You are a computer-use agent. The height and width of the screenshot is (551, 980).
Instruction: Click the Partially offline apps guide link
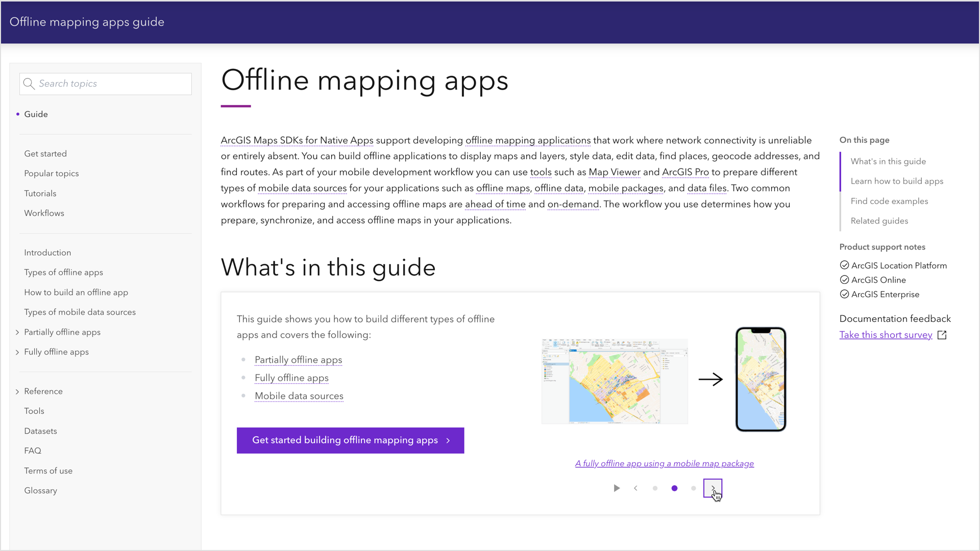298,359
